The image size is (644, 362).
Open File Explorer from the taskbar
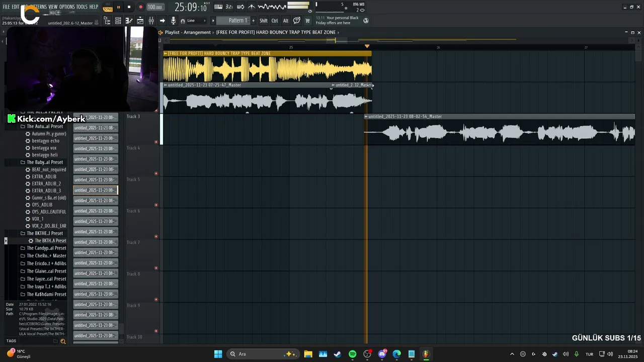[308, 354]
